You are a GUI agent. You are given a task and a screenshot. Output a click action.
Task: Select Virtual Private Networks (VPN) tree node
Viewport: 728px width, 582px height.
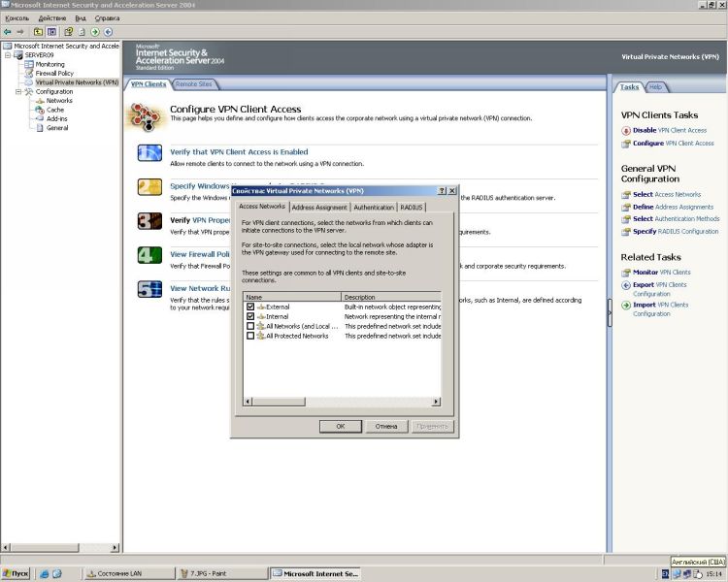77,82
